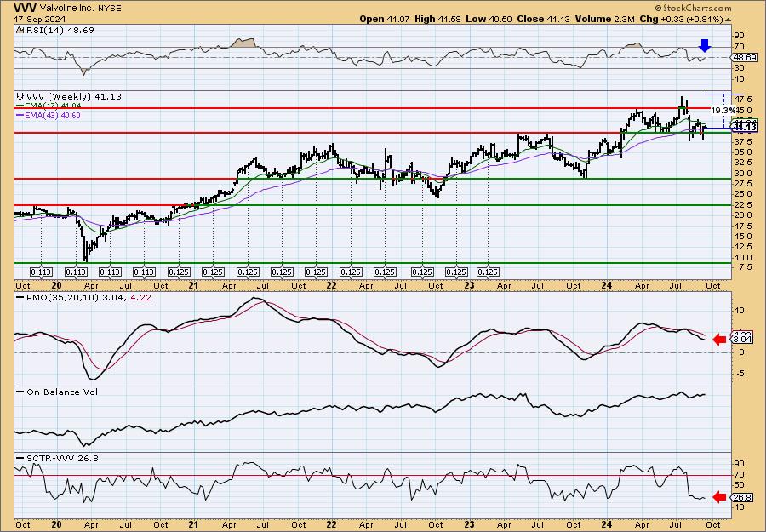Click the 26.8 SCTR value tag

pos(742,498)
